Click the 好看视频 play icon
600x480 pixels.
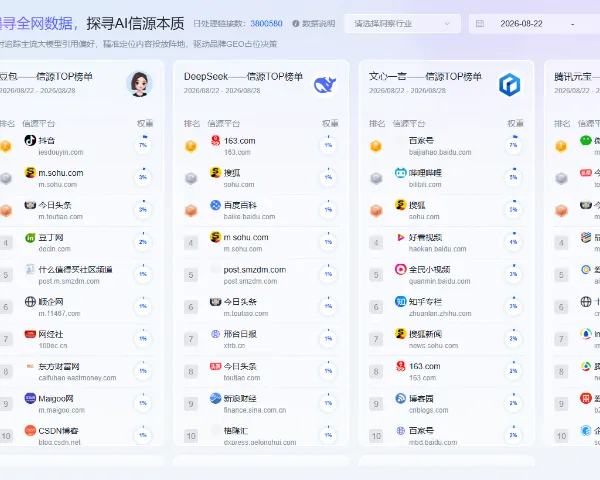click(x=401, y=238)
